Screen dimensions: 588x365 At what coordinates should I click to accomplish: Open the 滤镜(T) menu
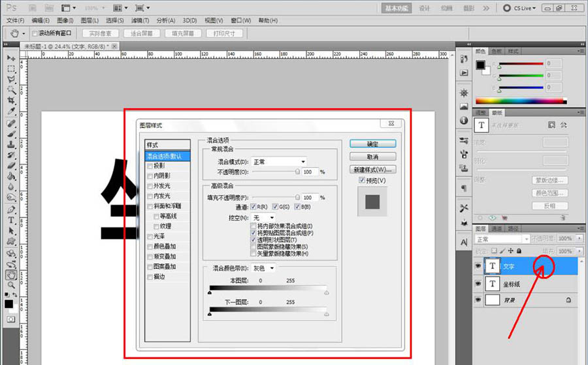point(140,20)
